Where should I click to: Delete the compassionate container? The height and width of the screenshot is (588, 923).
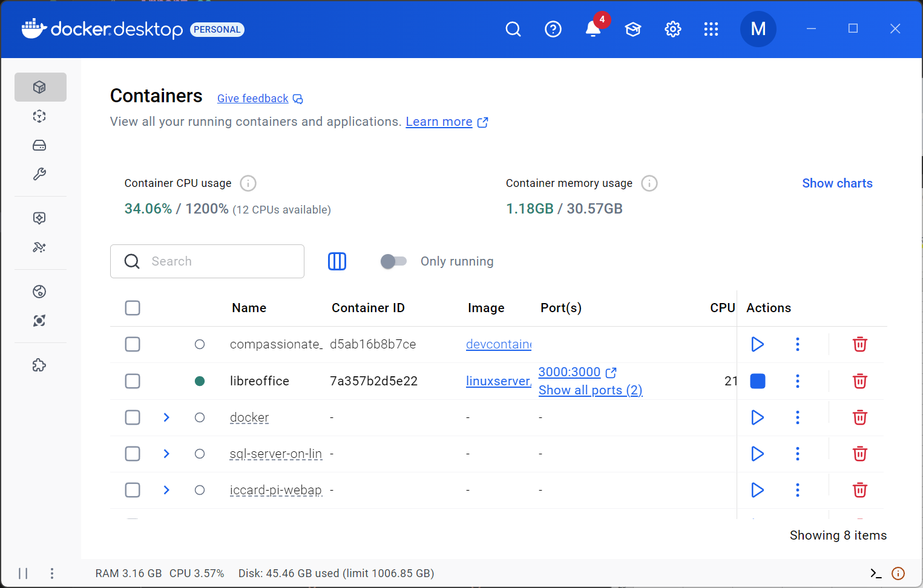click(x=859, y=344)
